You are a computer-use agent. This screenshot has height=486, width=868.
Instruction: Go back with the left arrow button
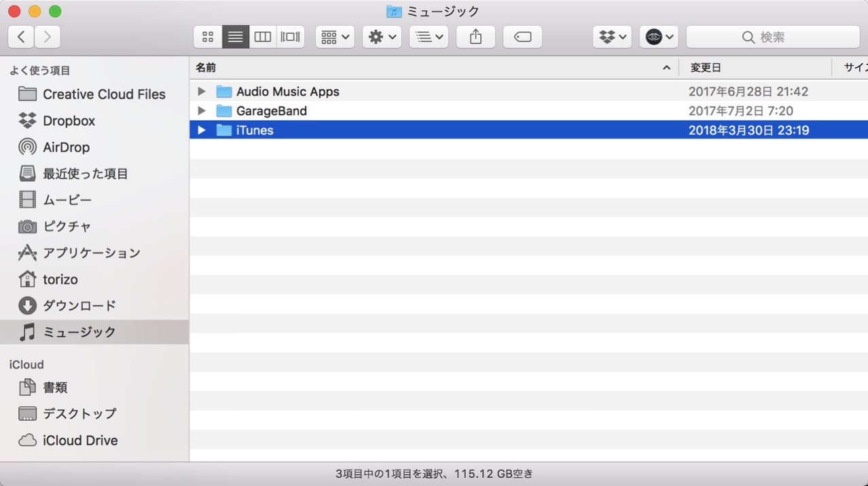tap(21, 37)
